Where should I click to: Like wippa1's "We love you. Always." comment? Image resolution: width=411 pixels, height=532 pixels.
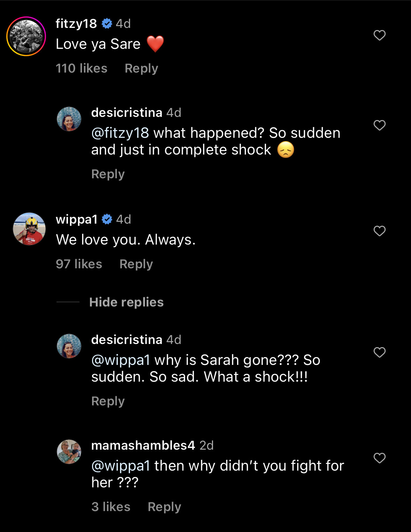tap(379, 231)
